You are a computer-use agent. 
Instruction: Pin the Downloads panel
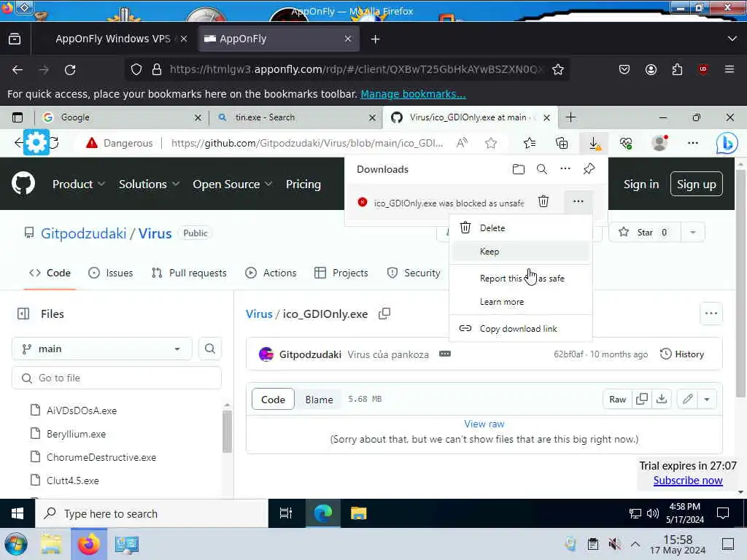(x=589, y=168)
